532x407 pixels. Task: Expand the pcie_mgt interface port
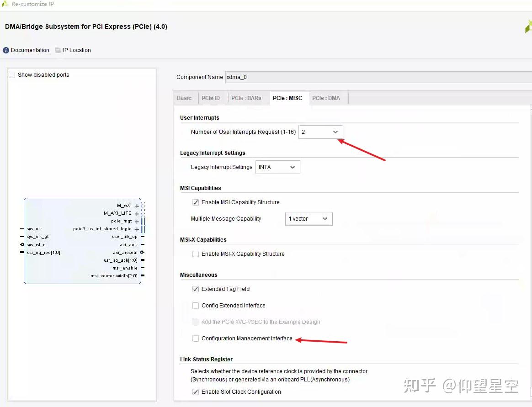click(x=136, y=221)
